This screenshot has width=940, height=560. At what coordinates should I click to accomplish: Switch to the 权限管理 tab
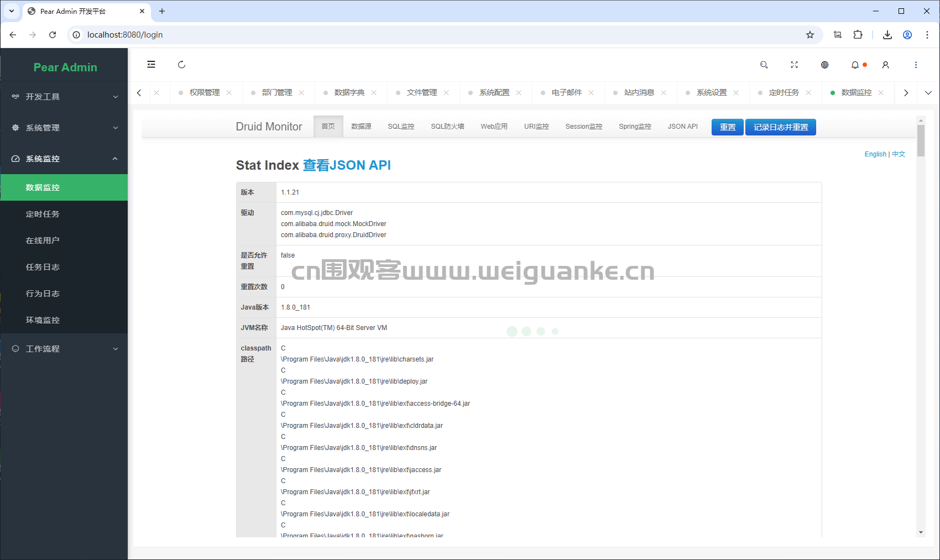click(x=204, y=93)
